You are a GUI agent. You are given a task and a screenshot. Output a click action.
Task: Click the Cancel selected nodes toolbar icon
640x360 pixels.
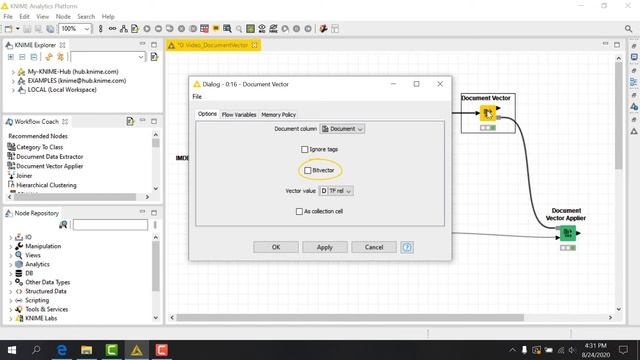(181, 29)
